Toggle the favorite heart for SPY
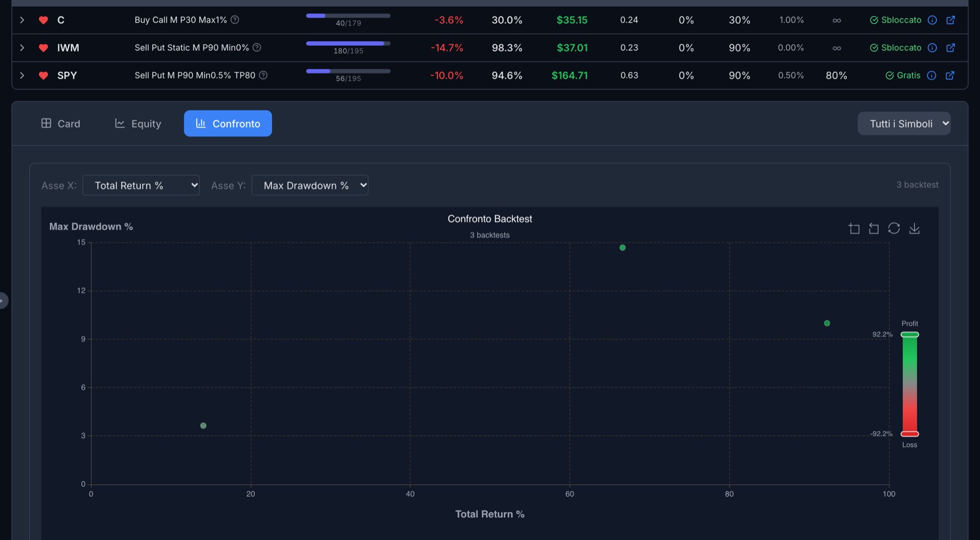Image resolution: width=980 pixels, height=540 pixels. point(43,75)
